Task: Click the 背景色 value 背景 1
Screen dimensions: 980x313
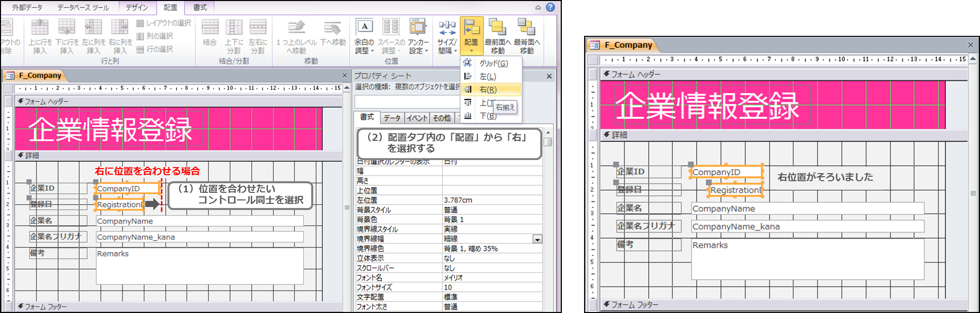Action: [x=492, y=220]
